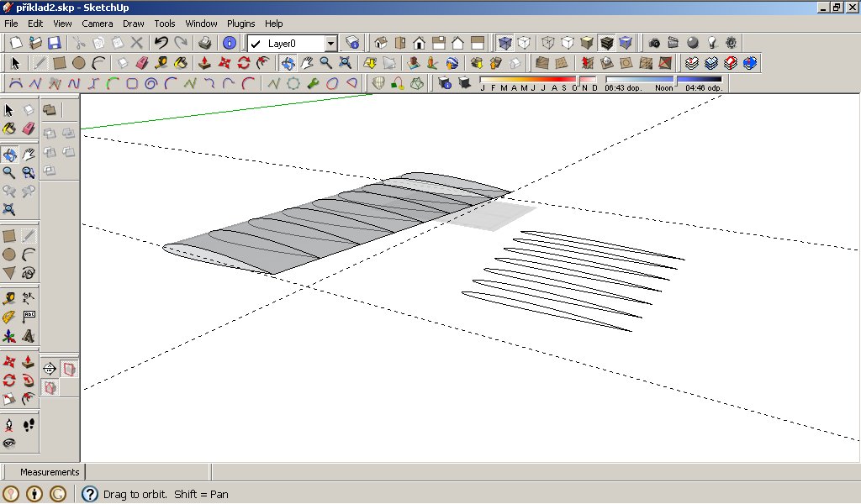Image resolution: width=861 pixels, height=504 pixels.
Task: Open the Draw menu
Action: coord(134,24)
